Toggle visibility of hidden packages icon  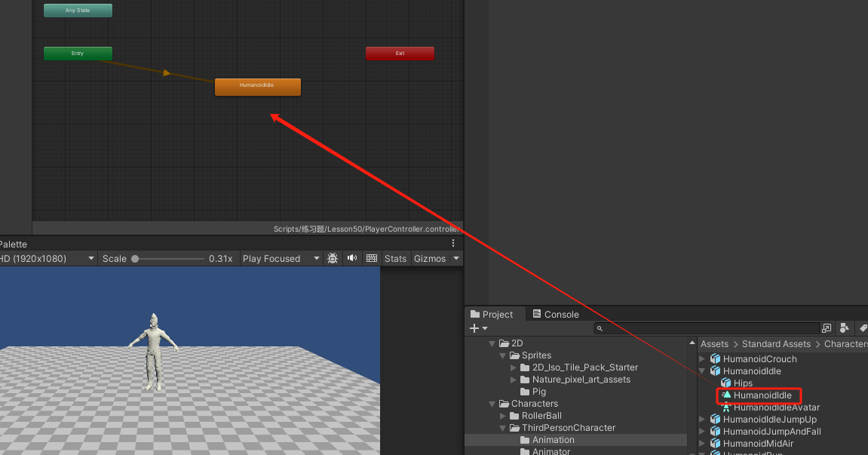tap(863, 328)
